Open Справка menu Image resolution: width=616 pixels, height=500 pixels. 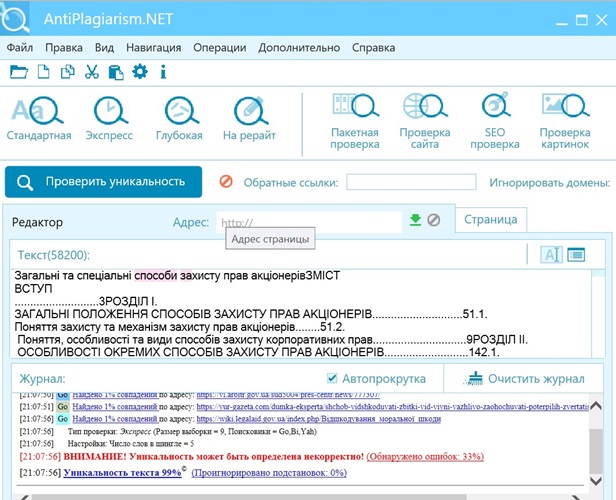point(373,48)
